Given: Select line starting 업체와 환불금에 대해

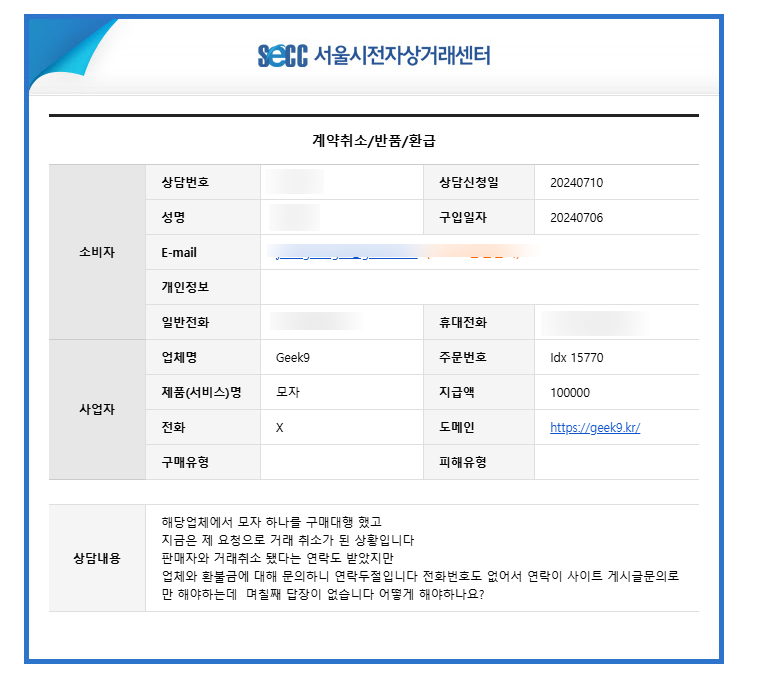Looking at the screenshot, I should pyautogui.click(x=420, y=576).
